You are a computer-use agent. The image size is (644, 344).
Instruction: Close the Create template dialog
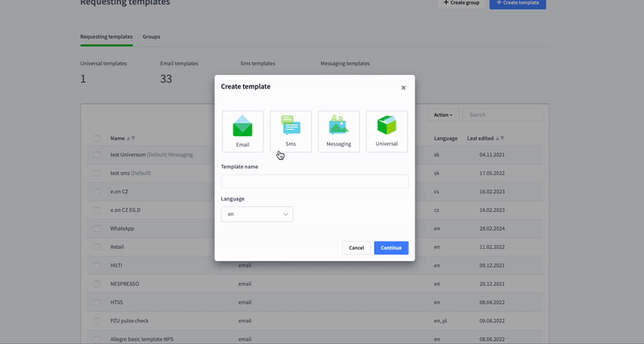coord(403,88)
